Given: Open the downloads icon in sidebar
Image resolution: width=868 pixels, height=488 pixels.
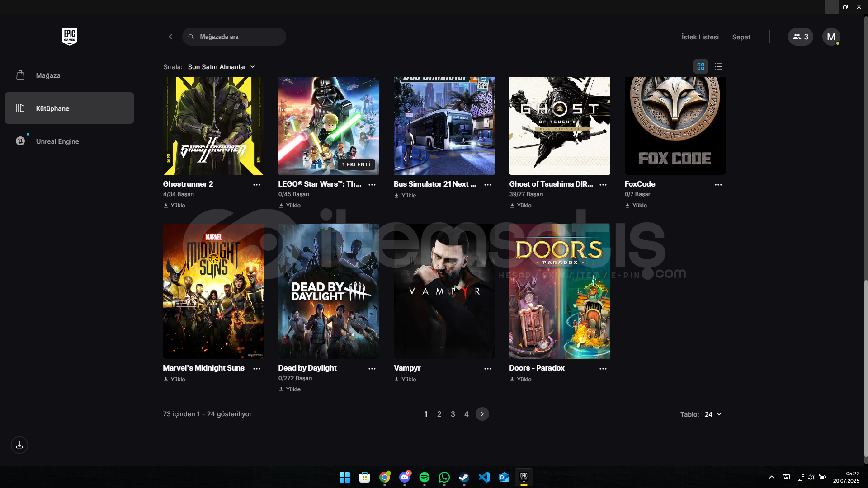Looking at the screenshot, I should (x=19, y=445).
